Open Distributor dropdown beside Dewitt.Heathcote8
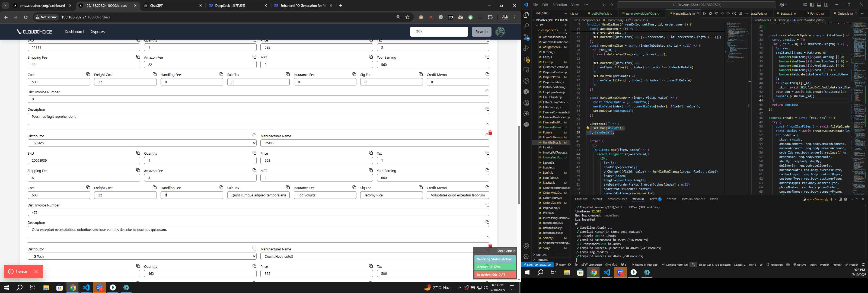Viewport: 868px width, 293px height. [x=142, y=256]
